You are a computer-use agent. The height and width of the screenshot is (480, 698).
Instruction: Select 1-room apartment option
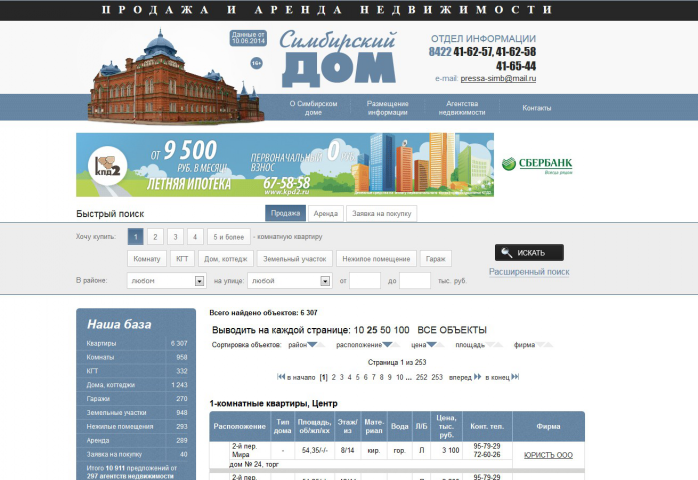135,237
